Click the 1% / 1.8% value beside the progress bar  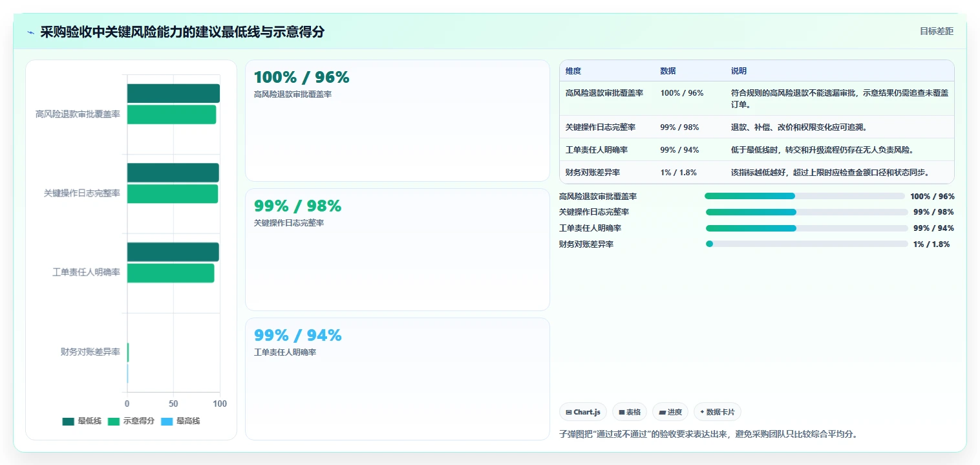tap(932, 244)
